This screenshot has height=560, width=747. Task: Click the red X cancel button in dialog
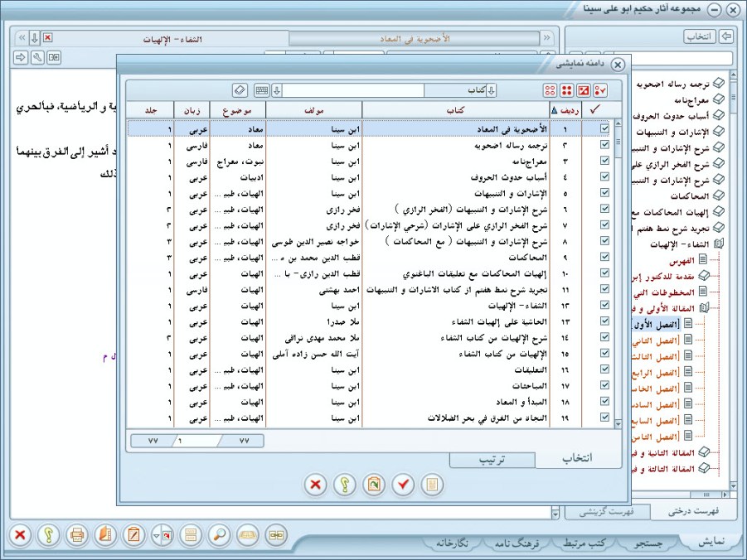click(315, 485)
